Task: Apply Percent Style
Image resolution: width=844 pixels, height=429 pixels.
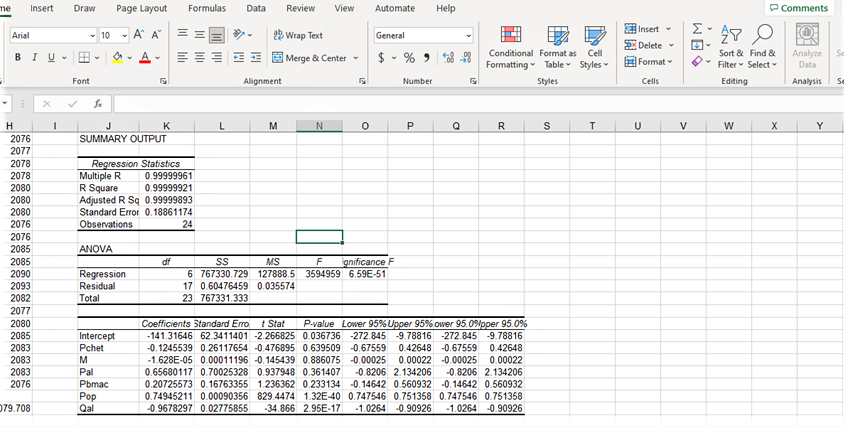Action: tap(409, 58)
